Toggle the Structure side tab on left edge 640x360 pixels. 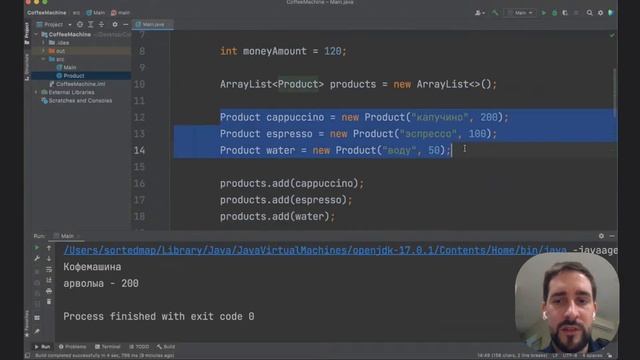[x=27, y=67]
